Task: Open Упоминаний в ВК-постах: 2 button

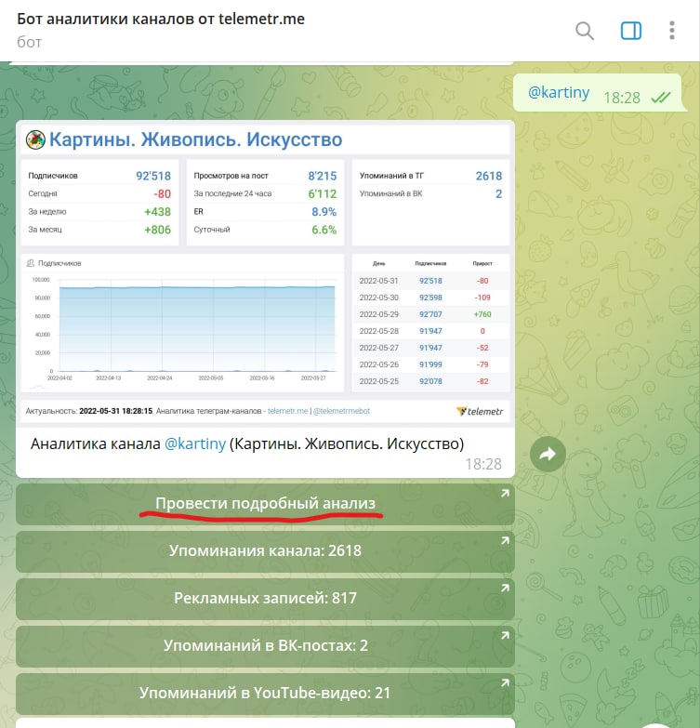Action: tap(265, 646)
